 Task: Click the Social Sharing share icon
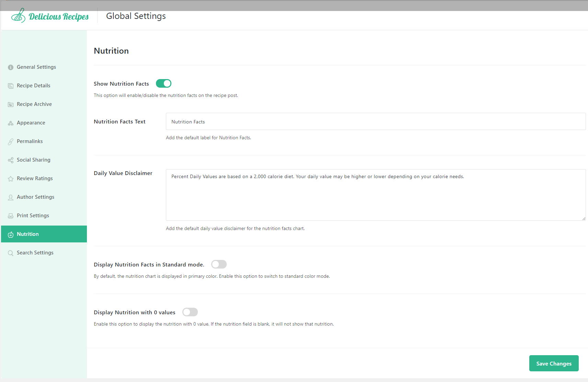tap(11, 160)
